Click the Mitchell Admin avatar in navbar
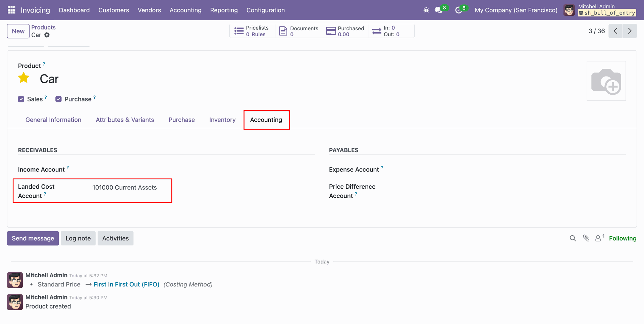This screenshot has height=324, width=644. coord(569,10)
